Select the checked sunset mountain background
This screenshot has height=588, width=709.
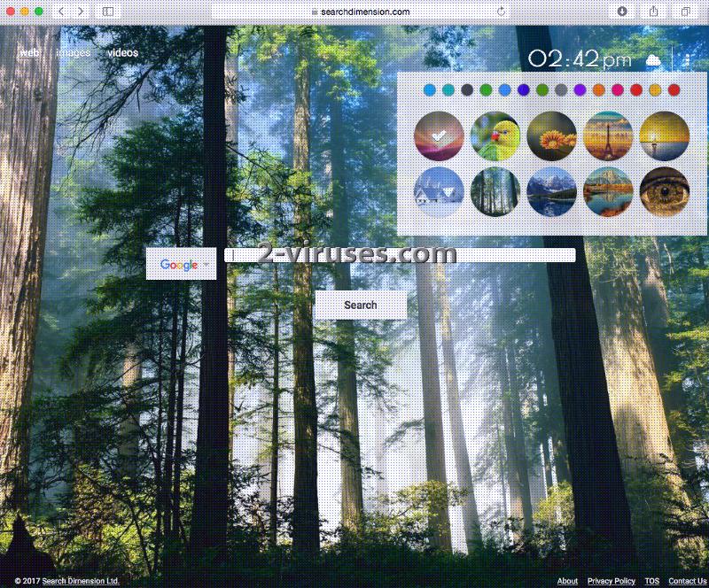click(439, 135)
